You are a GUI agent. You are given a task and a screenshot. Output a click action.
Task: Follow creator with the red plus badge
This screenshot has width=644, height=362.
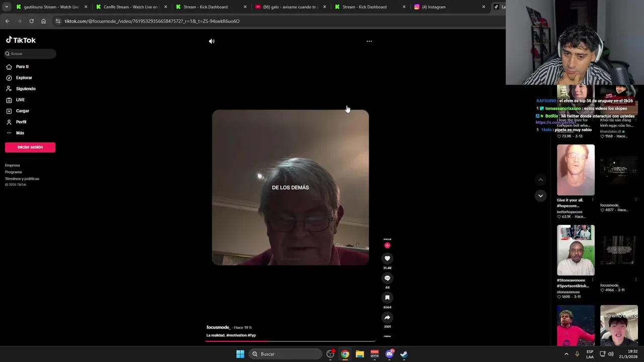(387, 245)
